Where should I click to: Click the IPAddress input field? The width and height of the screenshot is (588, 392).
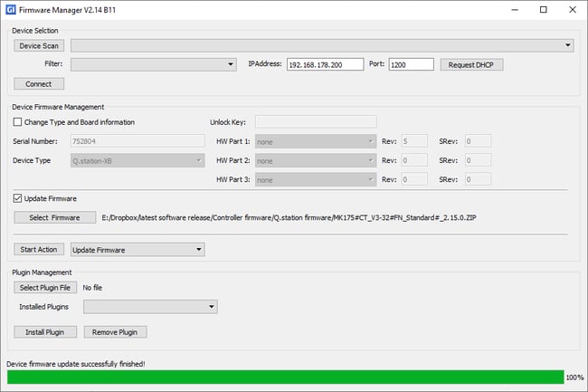coord(325,64)
